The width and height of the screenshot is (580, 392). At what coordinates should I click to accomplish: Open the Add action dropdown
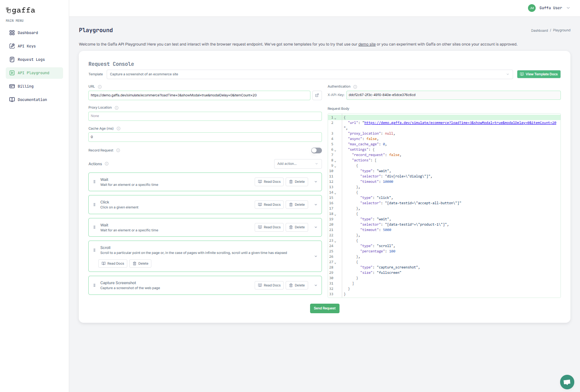click(x=298, y=164)
